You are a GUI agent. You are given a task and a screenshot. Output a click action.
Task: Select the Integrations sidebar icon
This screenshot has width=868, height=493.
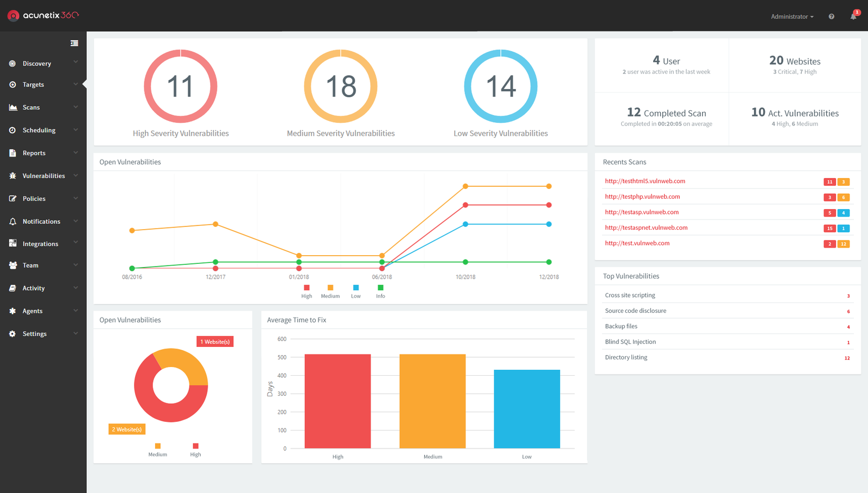pyautogui.click(x=14, y=243)
